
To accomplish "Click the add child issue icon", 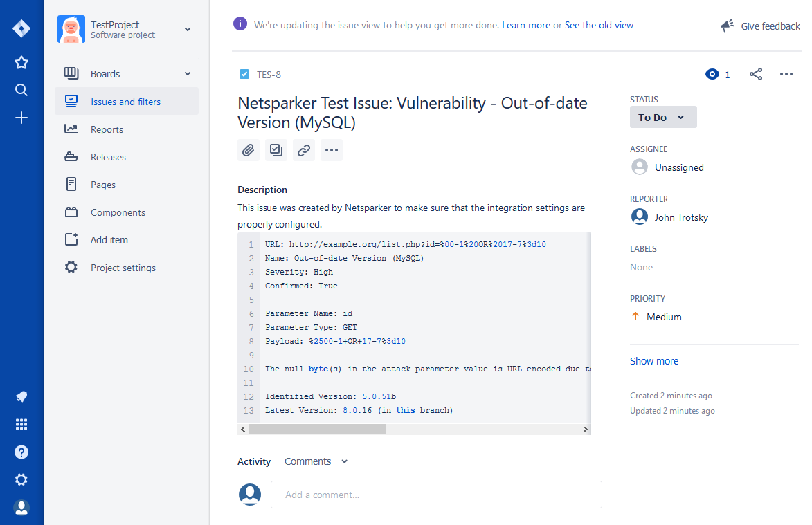I will coord(276,150).
